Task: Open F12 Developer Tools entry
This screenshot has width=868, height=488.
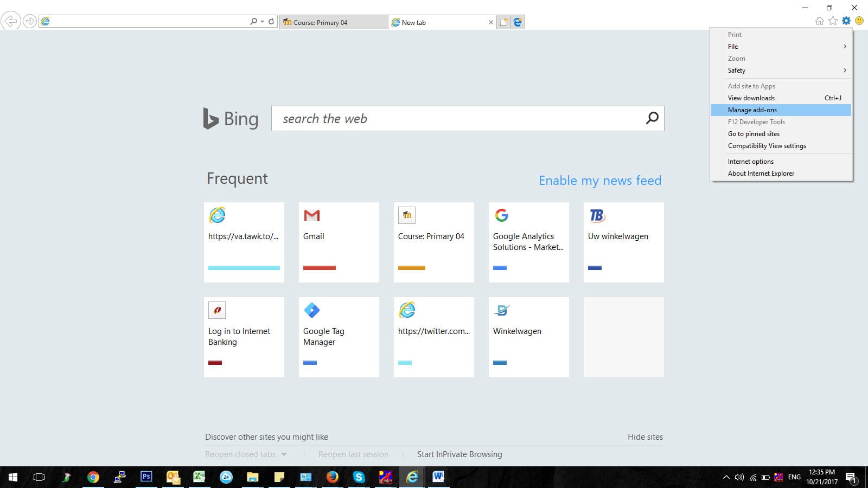Action: point(781,122)
